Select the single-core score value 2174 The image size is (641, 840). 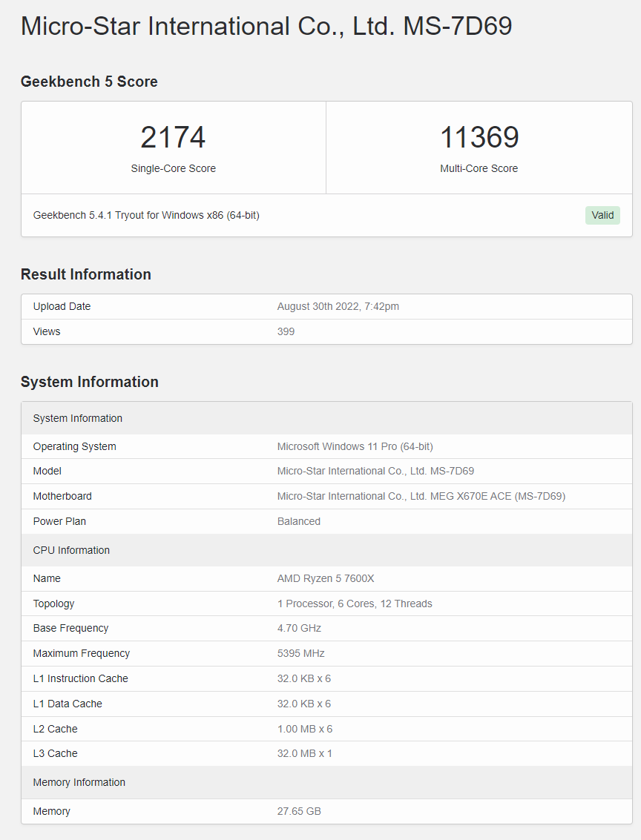click(x=173, y=137)
